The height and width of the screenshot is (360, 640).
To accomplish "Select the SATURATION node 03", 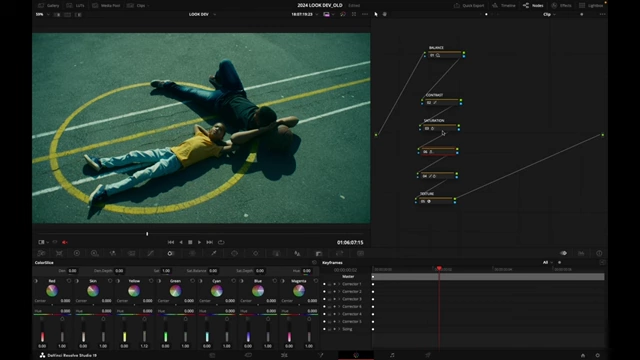I will tap(440, 128).
